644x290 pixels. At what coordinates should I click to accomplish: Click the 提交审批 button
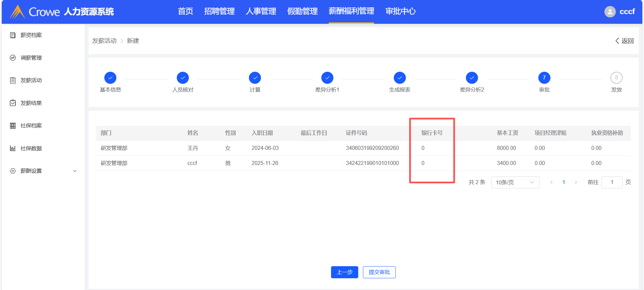tap(379, 272)
